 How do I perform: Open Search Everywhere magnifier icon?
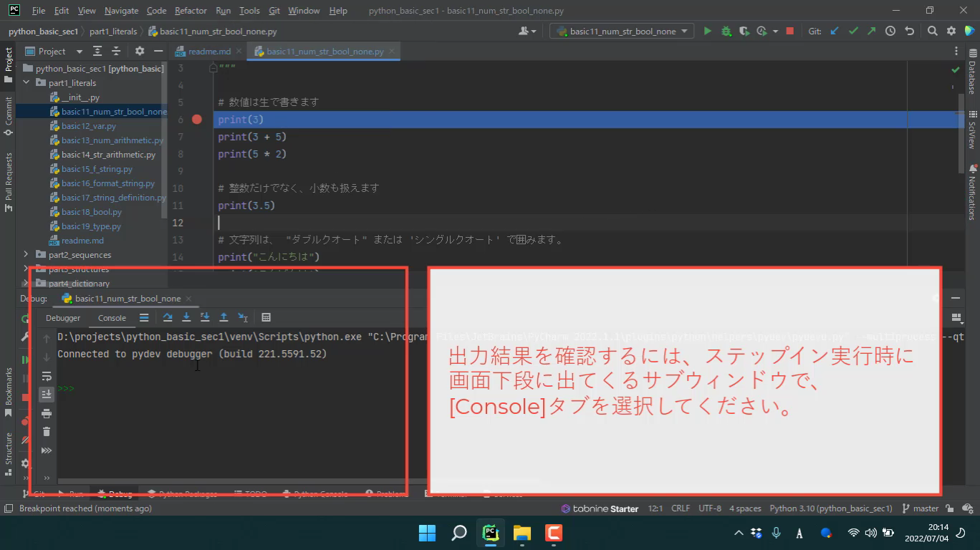click(x=932, y=32)
